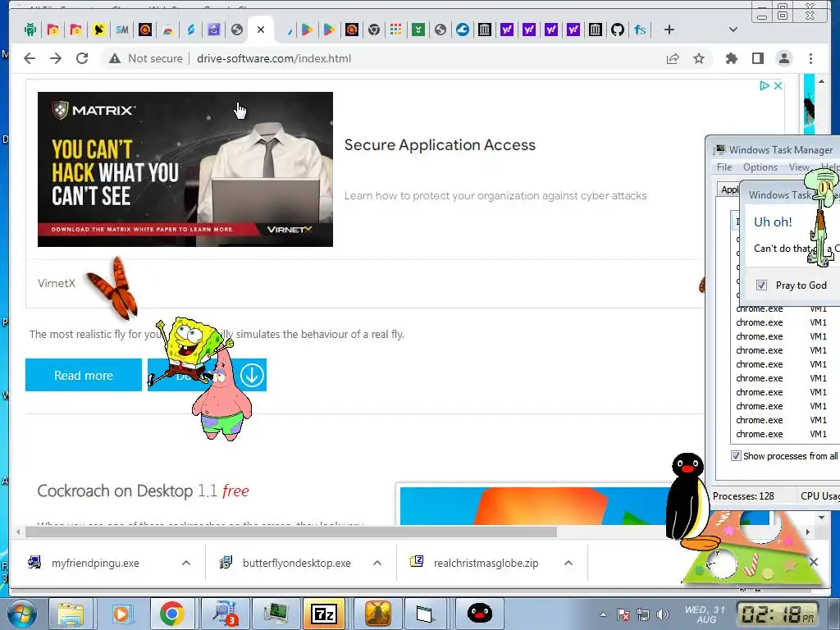Screen dimensions: 840x630
Task: Open the volume speaker tray icon
Action: [663, 614]
